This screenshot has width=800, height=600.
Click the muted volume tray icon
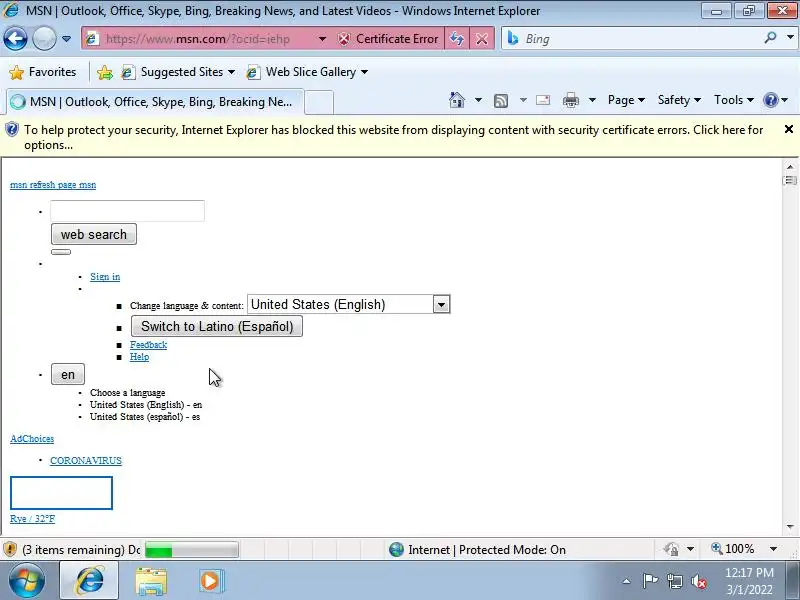tap(699, 581)
